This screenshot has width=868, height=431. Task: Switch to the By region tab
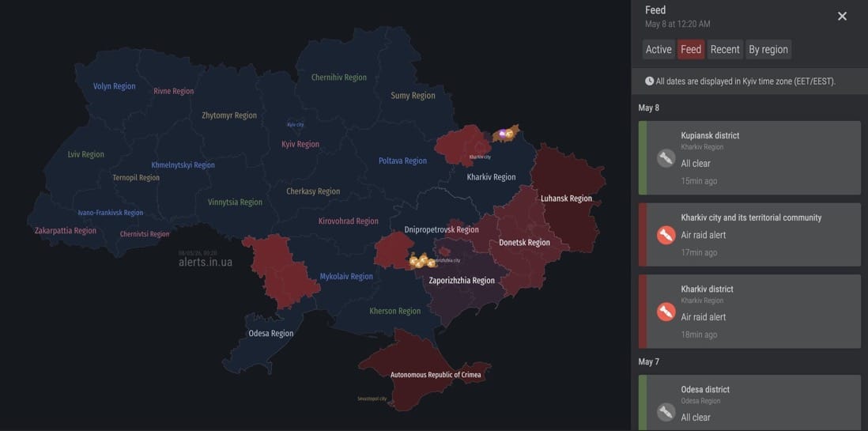768,49
